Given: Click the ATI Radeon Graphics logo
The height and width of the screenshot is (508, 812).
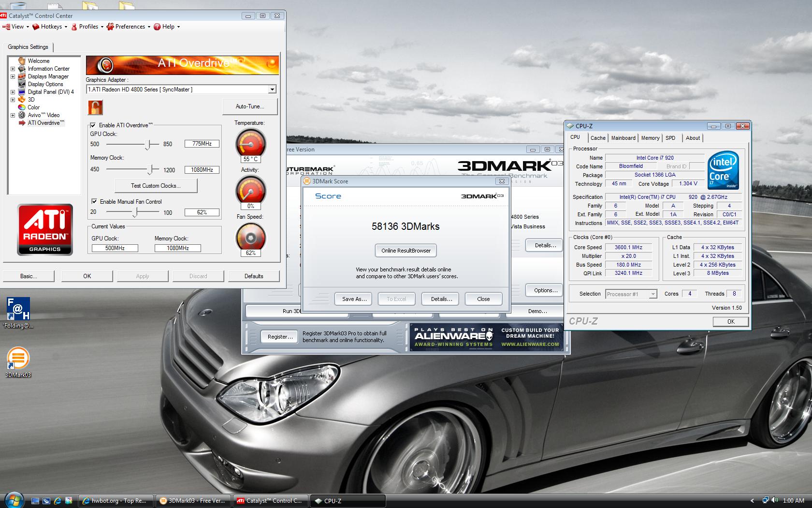Looking at the screenshot, I should tap(45, 229).
